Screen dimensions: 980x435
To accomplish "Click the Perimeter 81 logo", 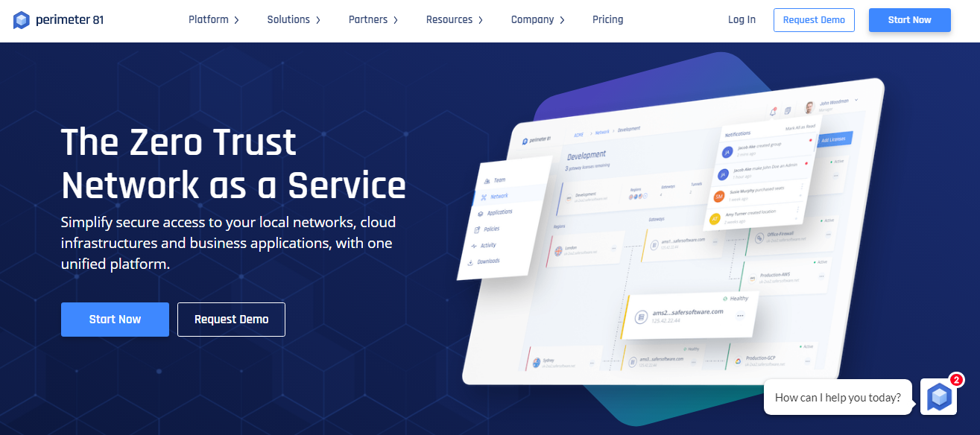I will click(59, 20).
